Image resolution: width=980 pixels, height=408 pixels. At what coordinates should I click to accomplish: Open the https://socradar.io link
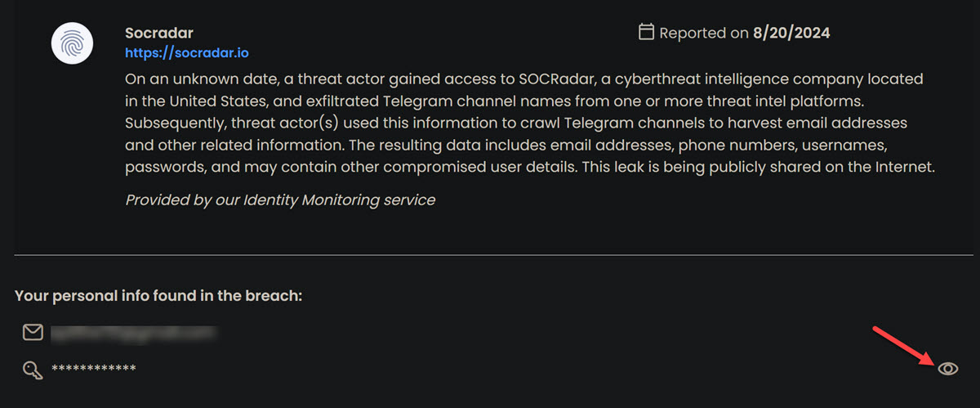(187, 52)
